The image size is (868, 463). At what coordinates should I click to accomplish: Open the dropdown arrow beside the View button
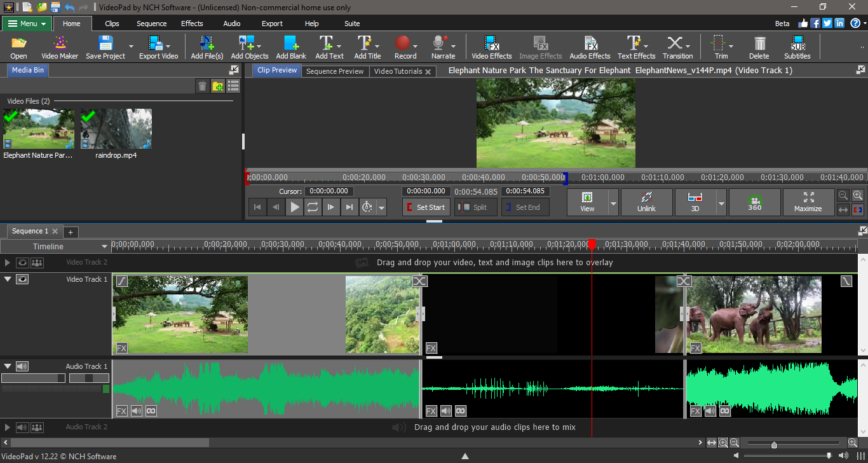click(613, 204)
